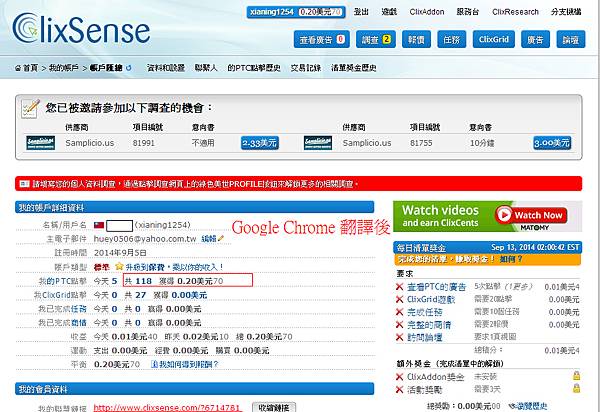Click 瀏覽歷史 browse history link

point(531,406)
